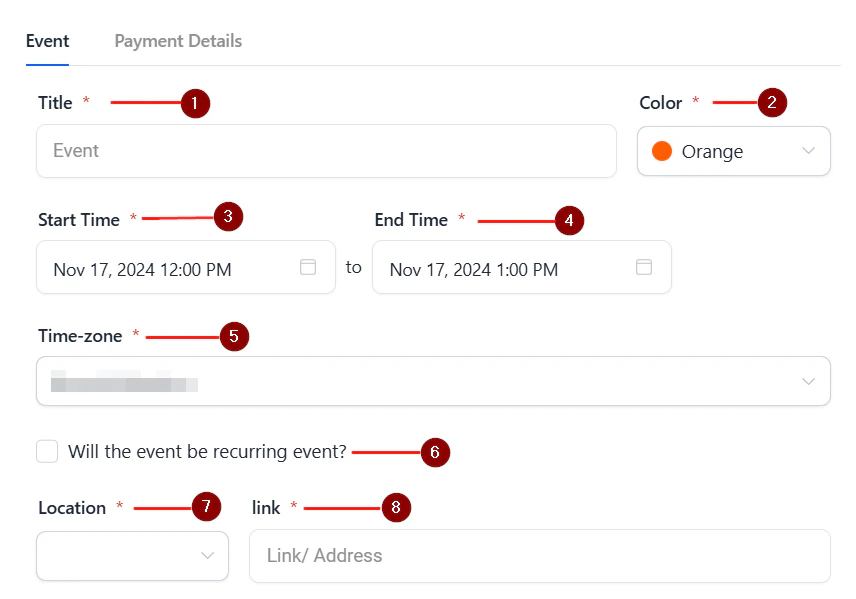The width and height of the screenshot is (856, 599).
Task: Click marker 2 beside the Color label
Action: point(772,102)
